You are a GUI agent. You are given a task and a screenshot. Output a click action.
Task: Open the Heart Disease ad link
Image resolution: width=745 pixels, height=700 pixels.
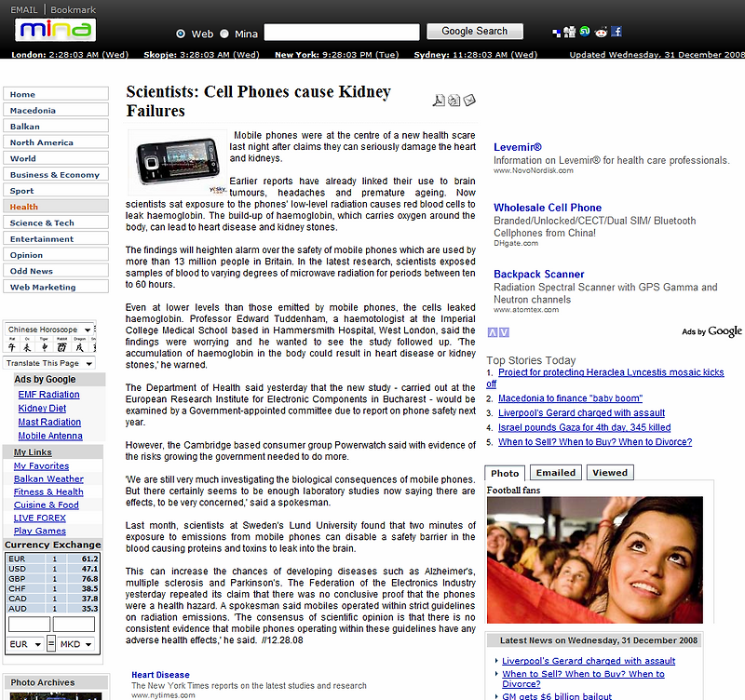point(160,674)
